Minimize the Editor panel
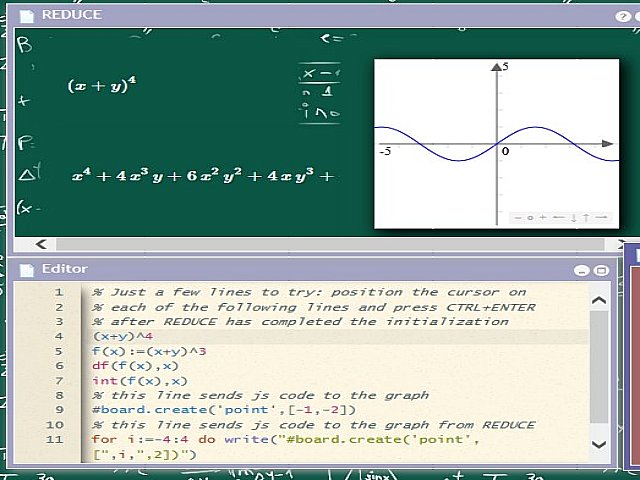 (581, 271)
